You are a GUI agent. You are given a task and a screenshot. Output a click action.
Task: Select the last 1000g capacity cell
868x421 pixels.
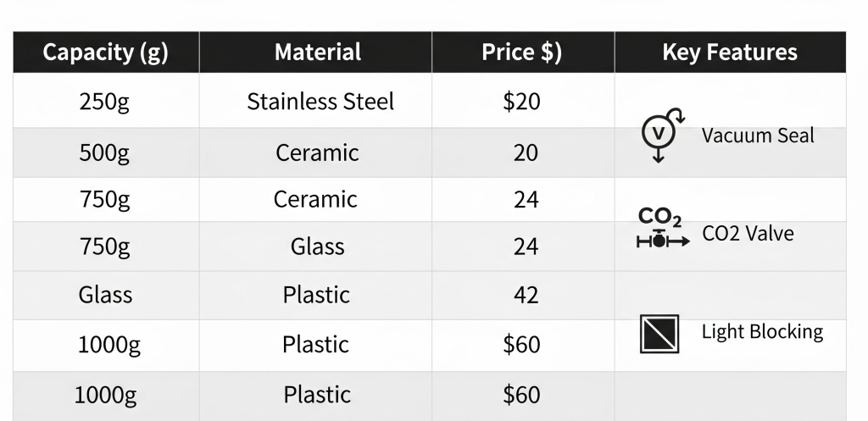coord(105,395)
